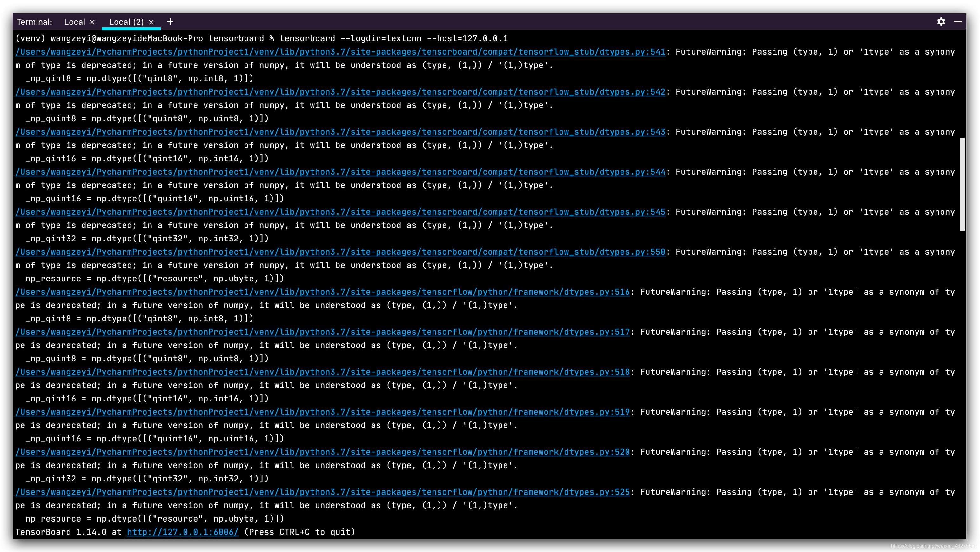
Task: Hide the terminal panel with minus icon
Action: click(x=957, y=22)
